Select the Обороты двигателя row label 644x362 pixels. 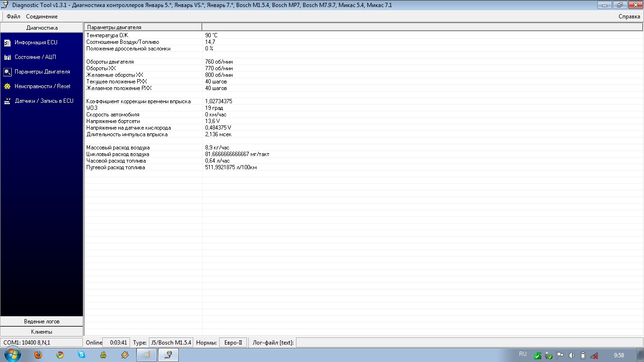click(110, 62)
